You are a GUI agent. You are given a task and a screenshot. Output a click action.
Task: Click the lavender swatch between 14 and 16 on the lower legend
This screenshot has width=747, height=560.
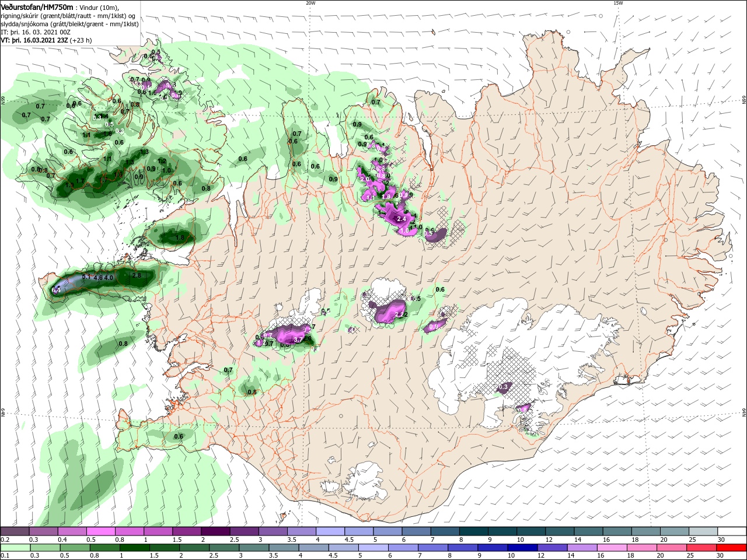[582, 548]
